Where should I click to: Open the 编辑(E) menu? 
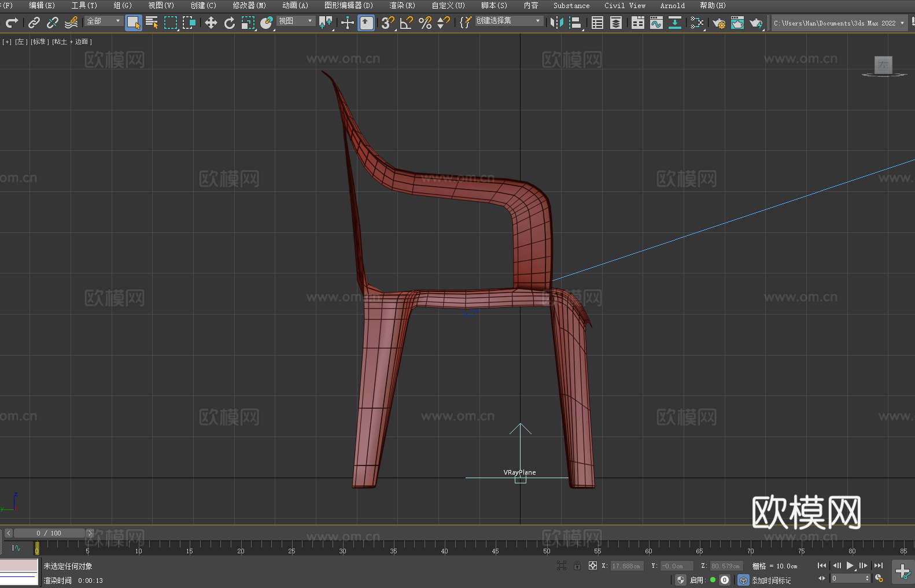point(42,5)
